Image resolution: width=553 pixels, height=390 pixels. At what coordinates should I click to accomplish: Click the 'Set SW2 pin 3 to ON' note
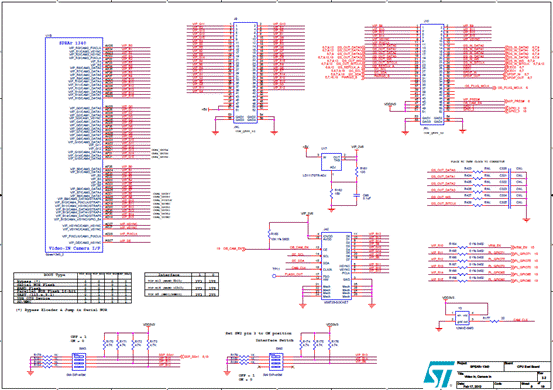(x=259, y=333)
